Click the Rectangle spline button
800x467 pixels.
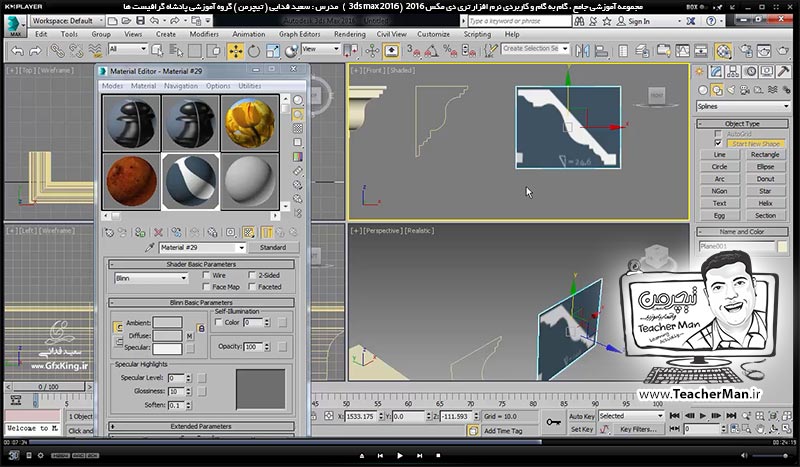pos(765,155)
